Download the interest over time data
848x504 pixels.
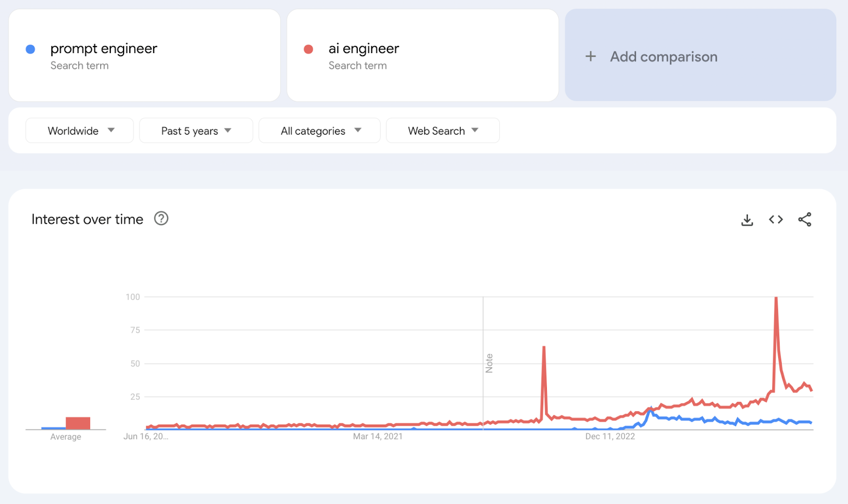[747, 220]
